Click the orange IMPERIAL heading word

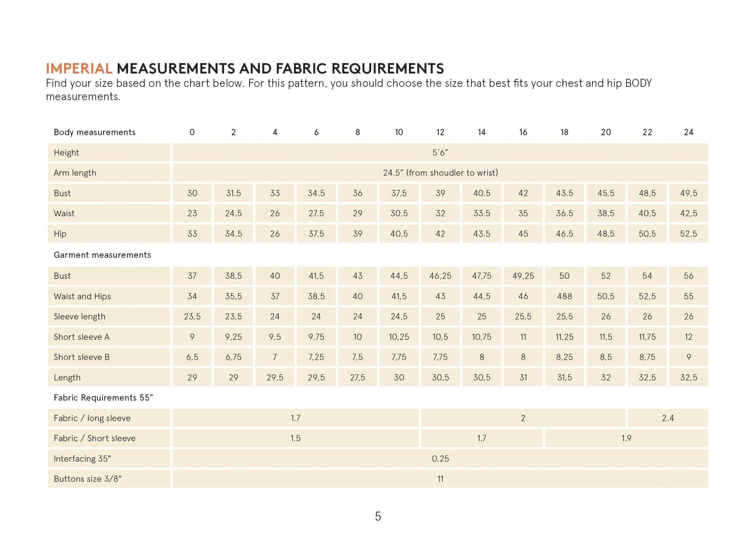[x=79, y=68]
